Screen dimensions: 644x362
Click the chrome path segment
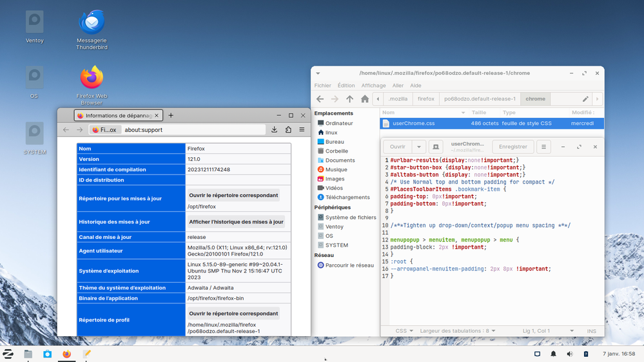(535, 99)
